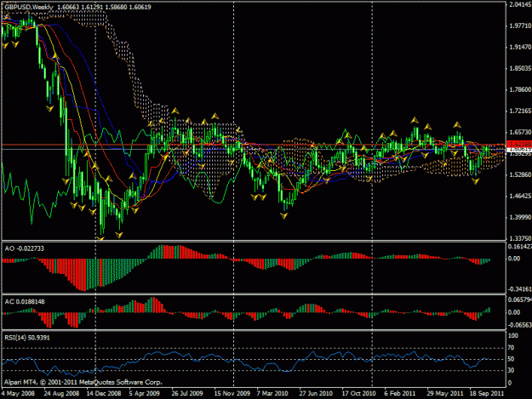Screen dimensions: 532x399
Task: Click the AO -0.022733 indicator label
Action: (25, 248)
